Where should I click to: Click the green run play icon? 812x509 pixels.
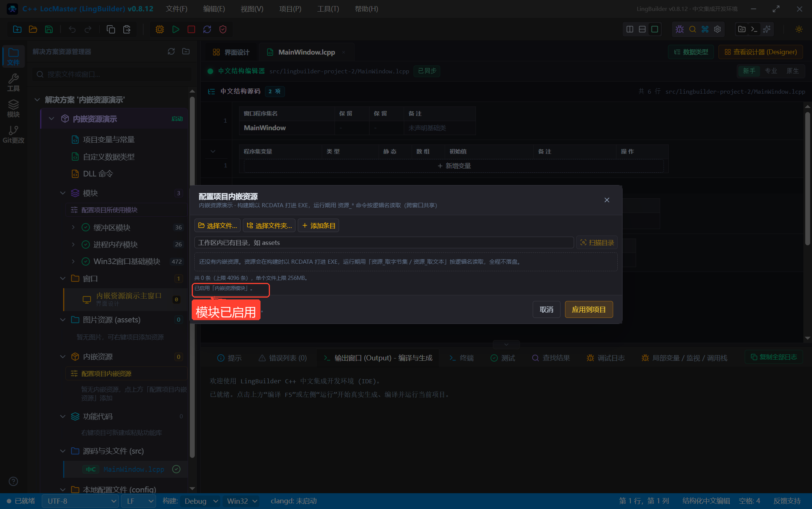[x=176, y=29]
